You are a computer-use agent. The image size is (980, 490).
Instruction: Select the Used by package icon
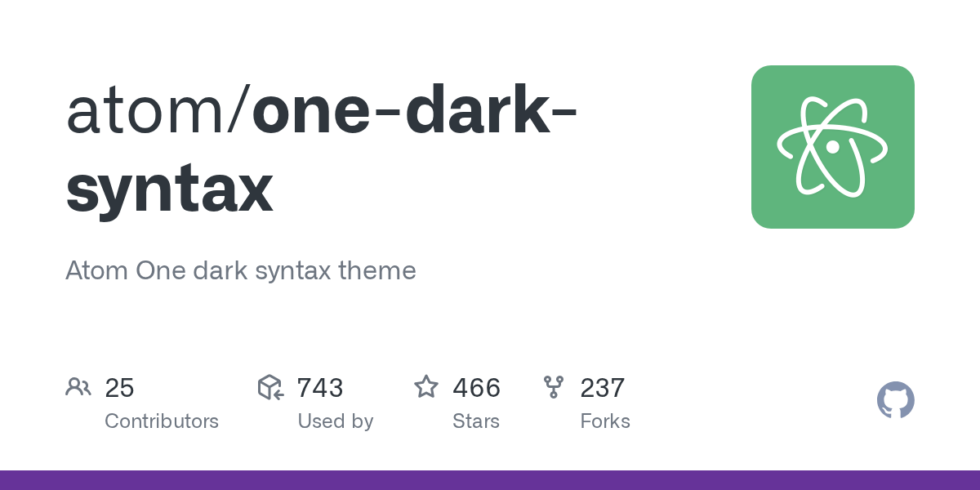270,387
